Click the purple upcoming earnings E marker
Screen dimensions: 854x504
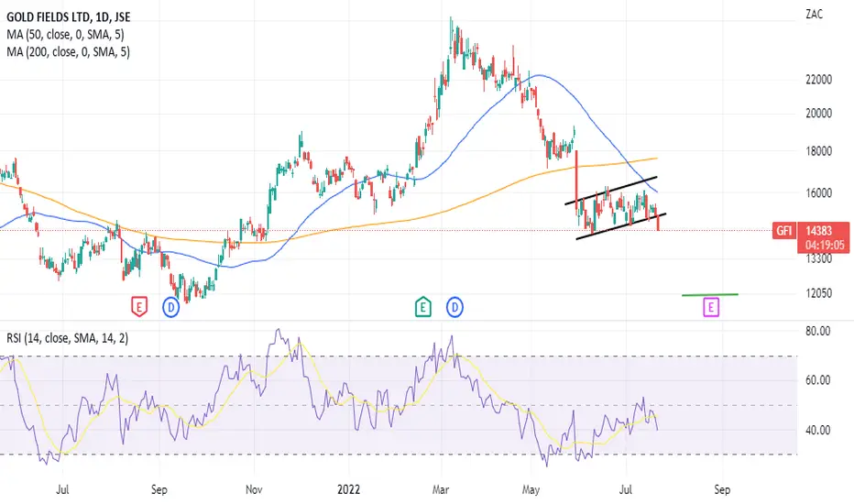711,307
